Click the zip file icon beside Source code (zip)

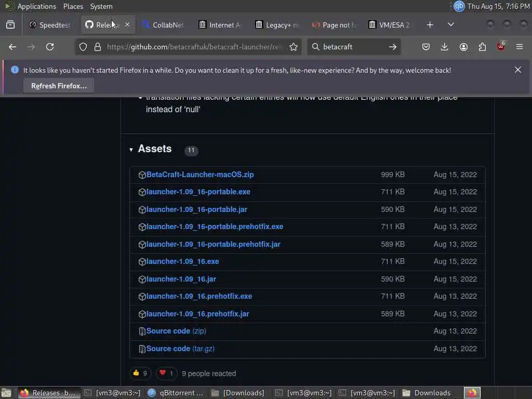click(142, 331)
